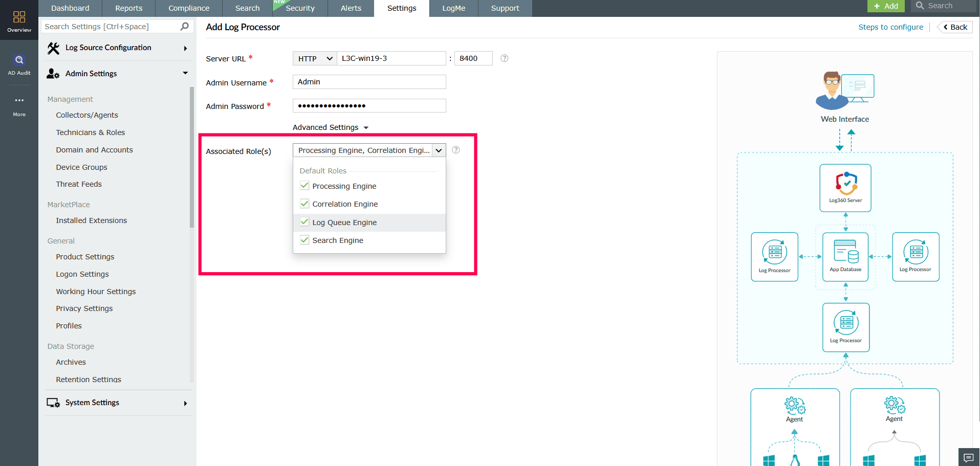
Task: Click the More options sidebar icon
Action: pyautogui.click(x=19, y=101)
